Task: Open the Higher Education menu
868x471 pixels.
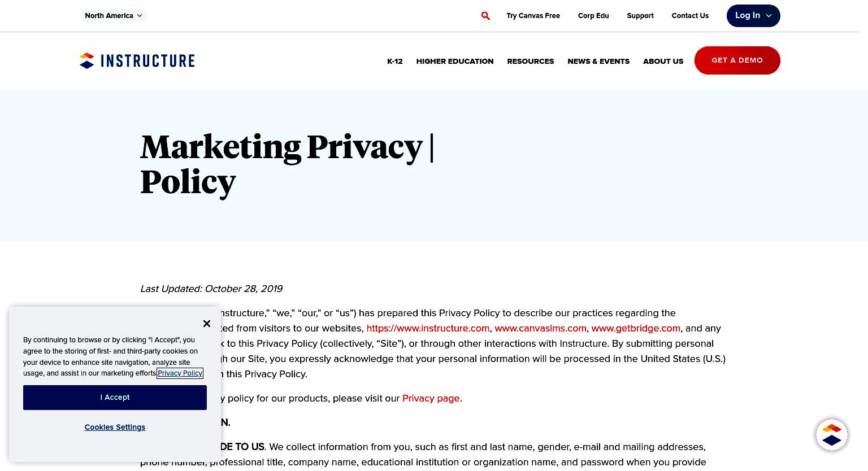Action: [x=455, y=61]
